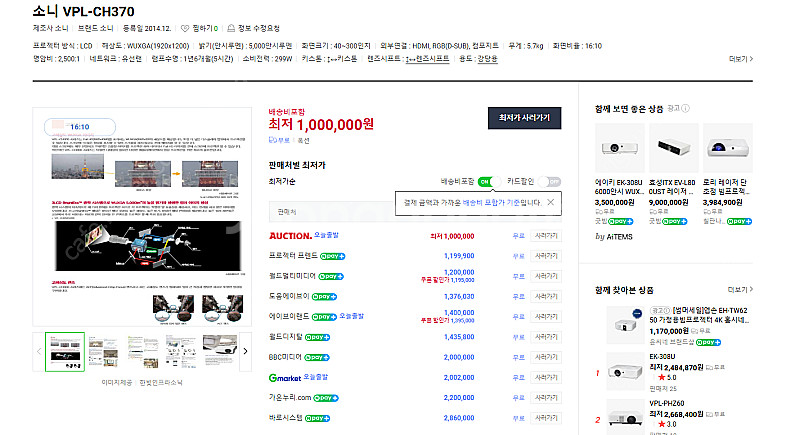This screenshot has height=435, width=800.
Task: Click the npay badge under 3,500,000원
Action: point(621,221)
